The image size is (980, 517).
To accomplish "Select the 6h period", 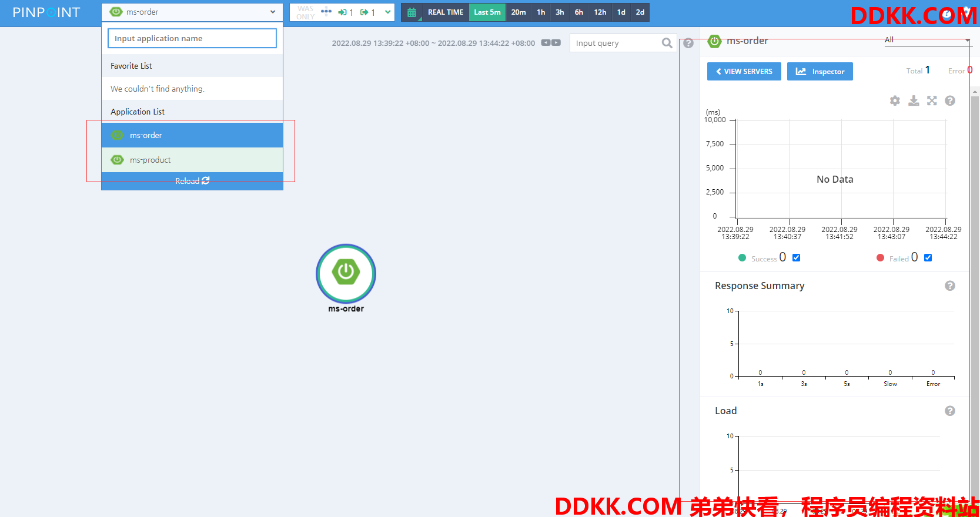I will (x=579, y=12).
